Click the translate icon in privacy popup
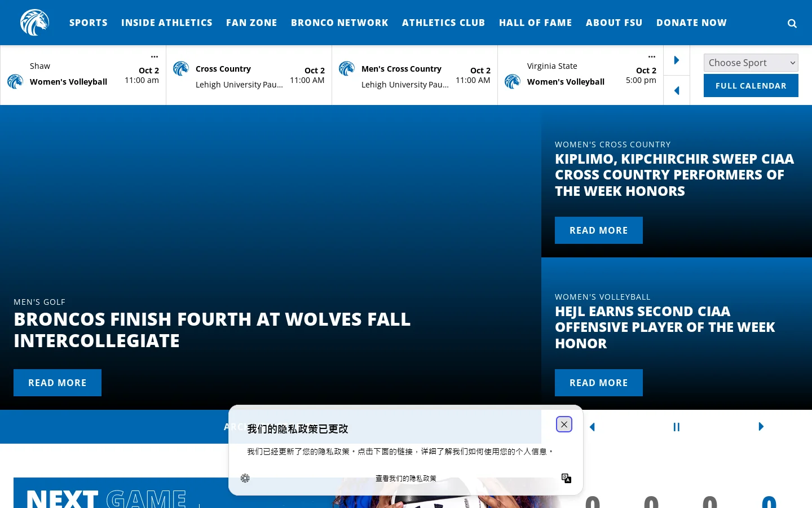 pyautogui.click(x=567, y=478)
